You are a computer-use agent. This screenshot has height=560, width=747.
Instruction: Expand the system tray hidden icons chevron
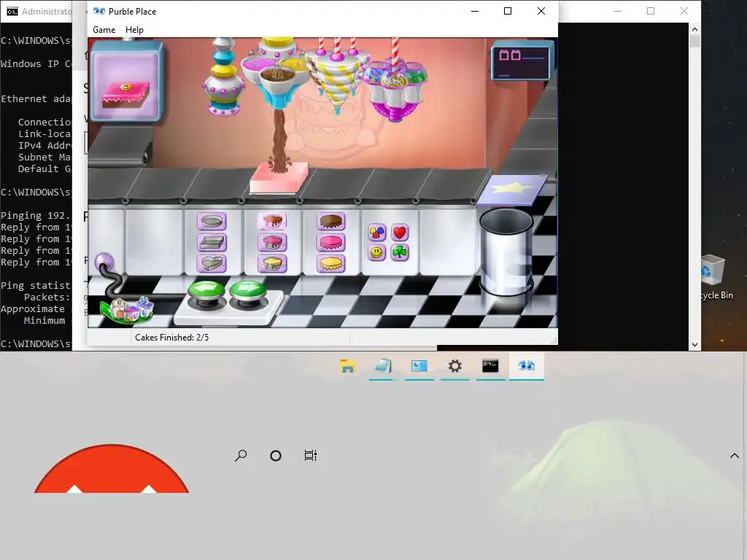coord(734,456)
